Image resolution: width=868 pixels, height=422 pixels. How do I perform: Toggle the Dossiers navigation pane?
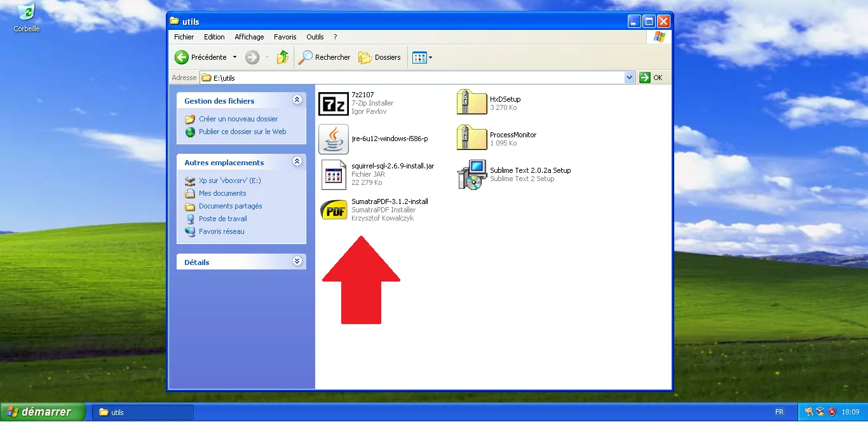click(379, 57)
